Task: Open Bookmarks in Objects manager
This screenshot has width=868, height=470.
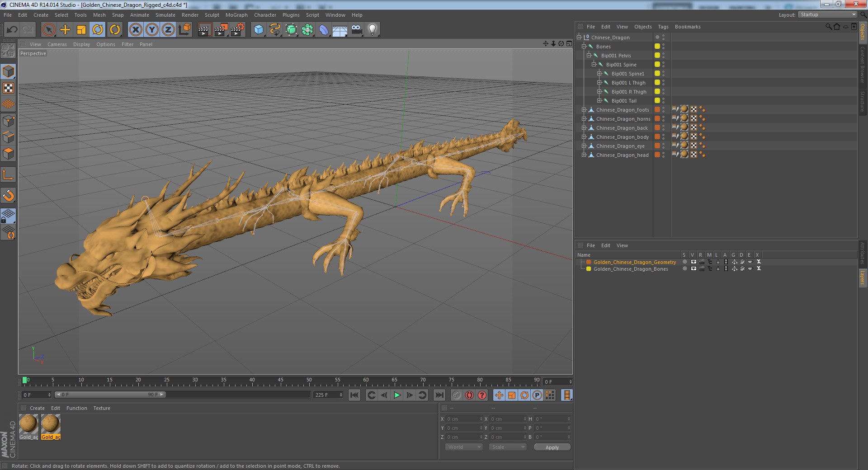Action: pos(688,27)
